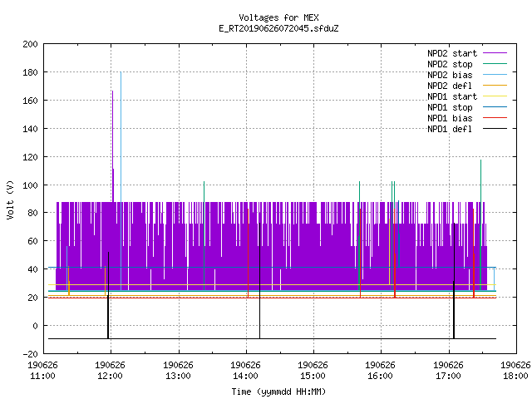Click the x-axis tick label 190626 15:00

(x=313, y=371)
